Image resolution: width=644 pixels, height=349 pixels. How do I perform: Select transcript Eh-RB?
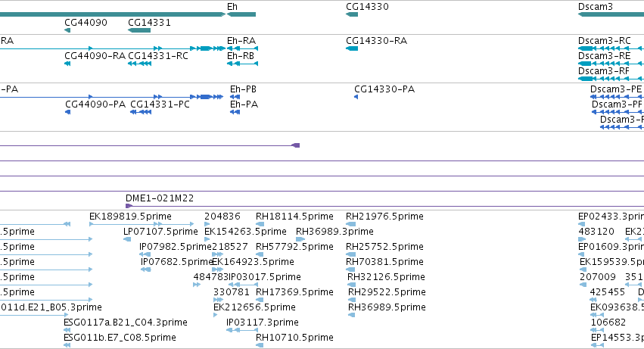coord(242,64)
